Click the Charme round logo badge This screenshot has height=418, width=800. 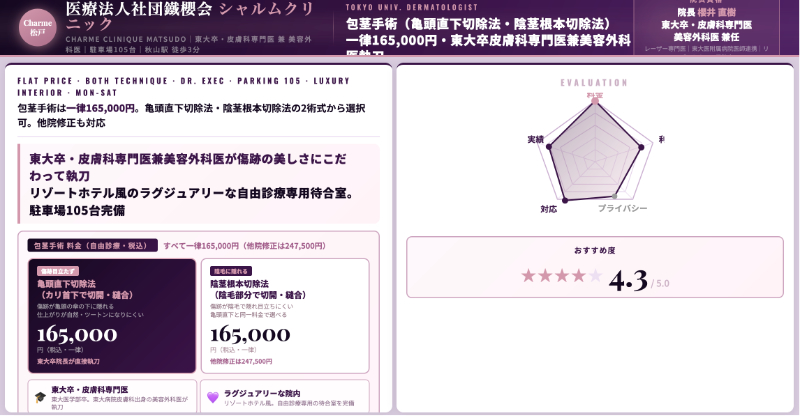tap(37, 25)
